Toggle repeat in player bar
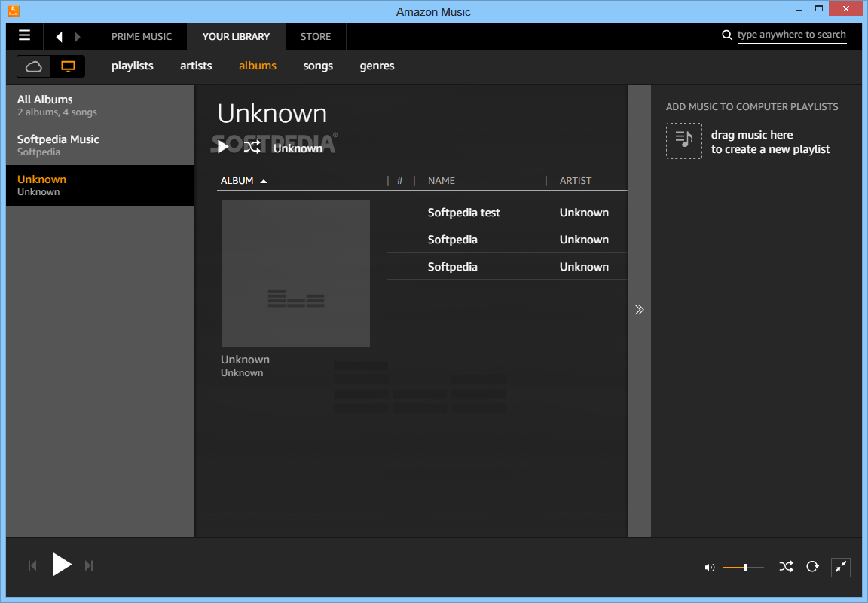868x603 pixels. coord(812,566)
